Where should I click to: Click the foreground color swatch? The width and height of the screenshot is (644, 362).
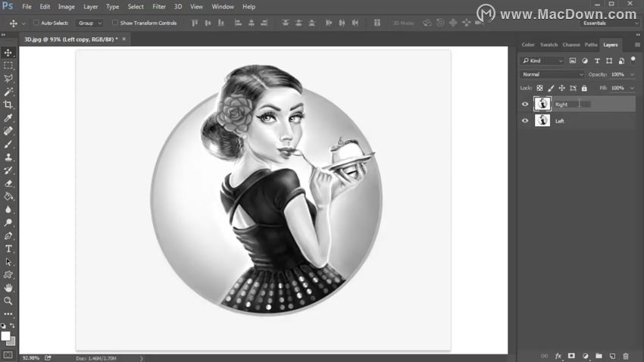point(5,335)
